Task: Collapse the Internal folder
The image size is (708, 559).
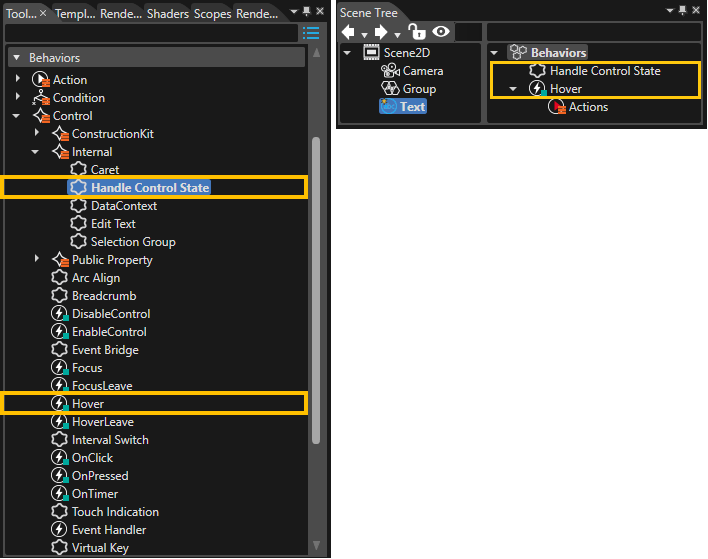Action: pyautogui.click(x=35, y=152)
